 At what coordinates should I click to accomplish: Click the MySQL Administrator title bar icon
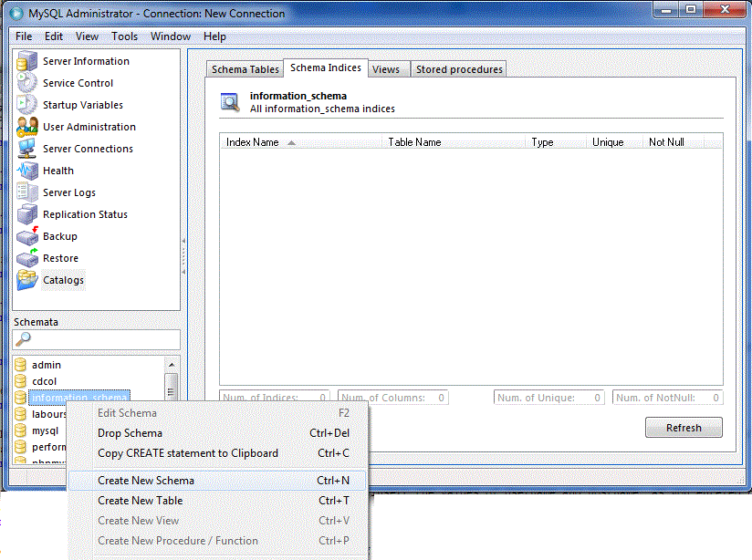point(16,14)
